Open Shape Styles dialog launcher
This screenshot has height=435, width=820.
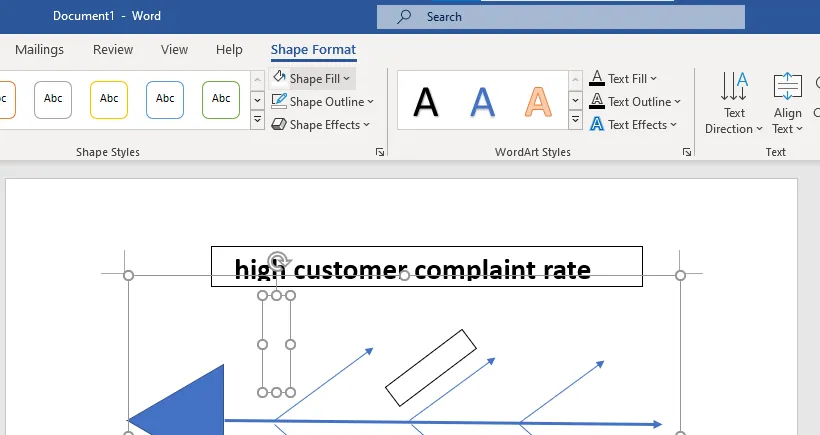(x=379, y=152)
